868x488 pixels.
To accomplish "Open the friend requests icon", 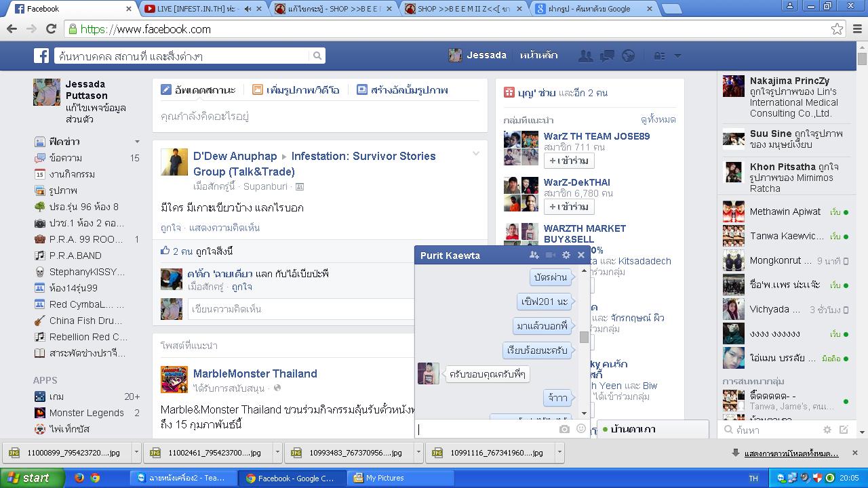I will click(585, 56).
